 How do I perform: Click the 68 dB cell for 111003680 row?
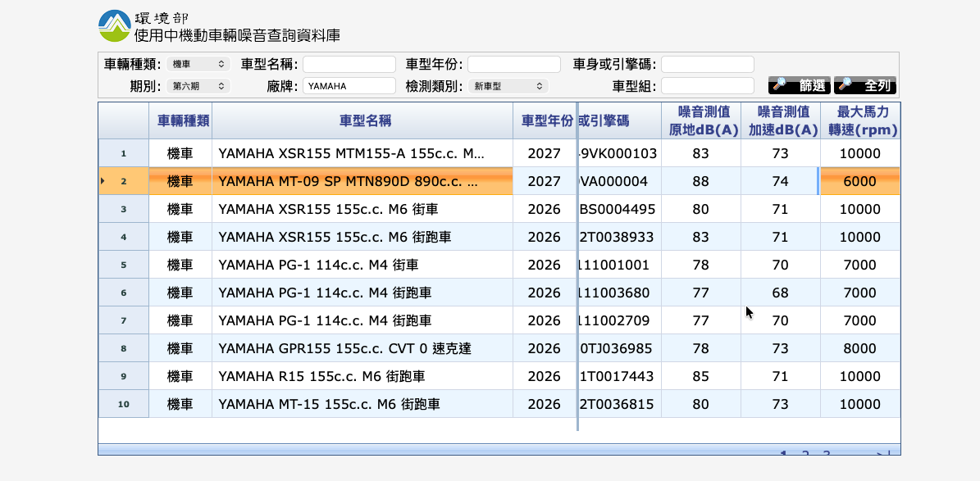point(780,293)
